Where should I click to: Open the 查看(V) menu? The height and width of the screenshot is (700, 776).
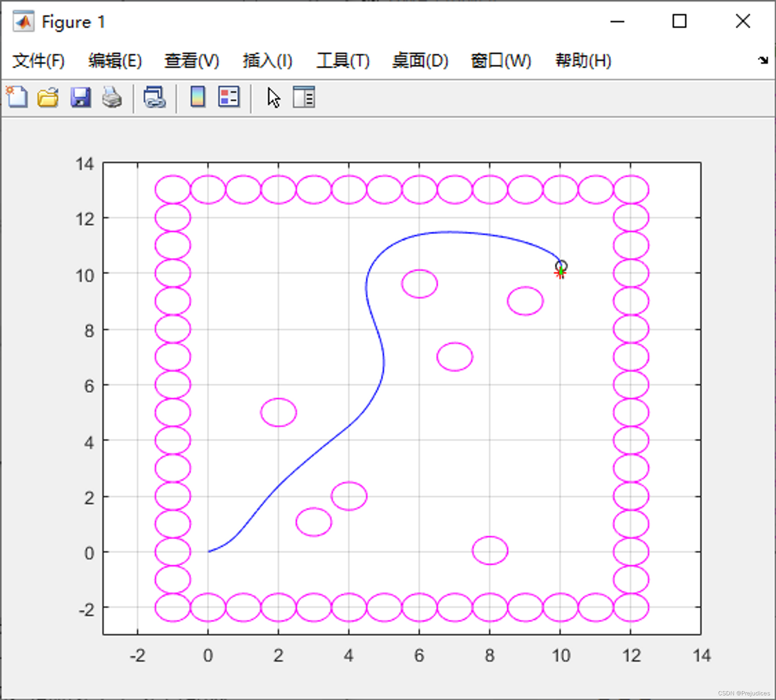coord(192,61)
